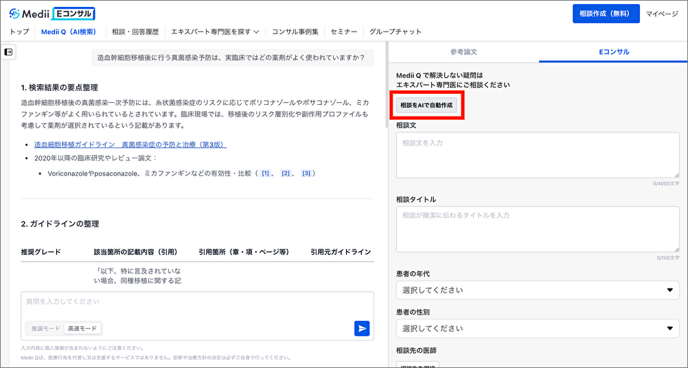Focus the 相談文 text area
Screen dimensions: 688x368
538,155
